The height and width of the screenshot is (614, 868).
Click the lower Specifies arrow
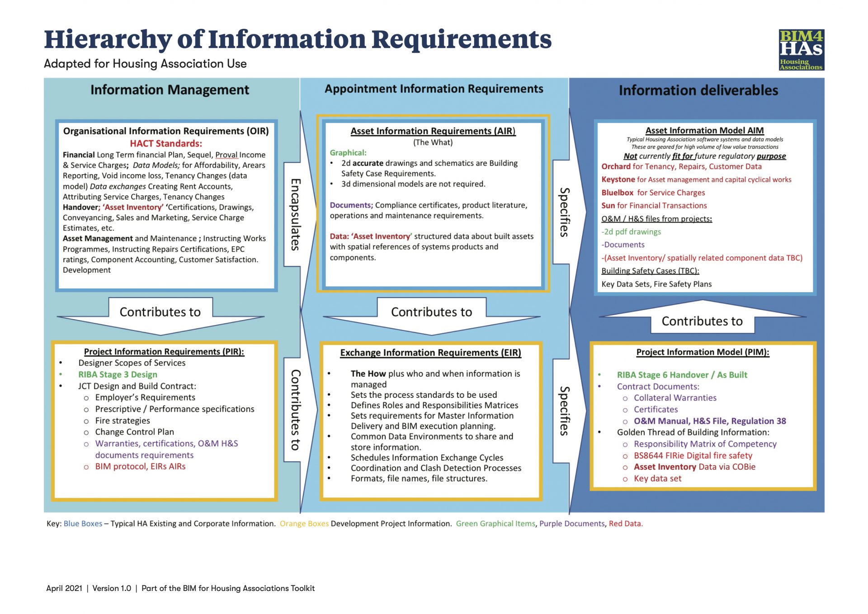pyautogui.click(x=564, y=411)
